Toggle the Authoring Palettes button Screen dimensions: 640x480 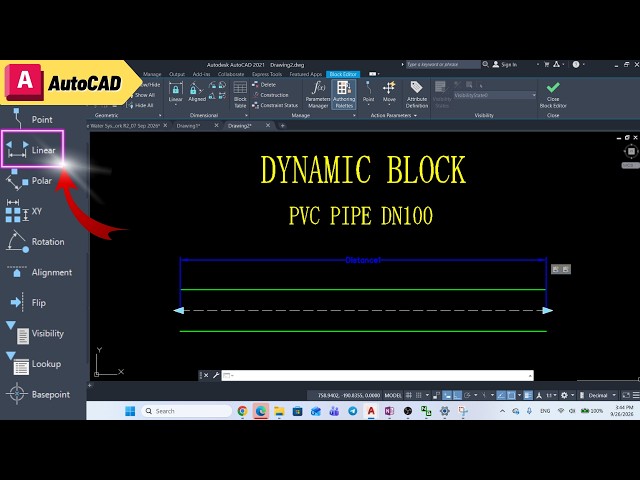344,95
